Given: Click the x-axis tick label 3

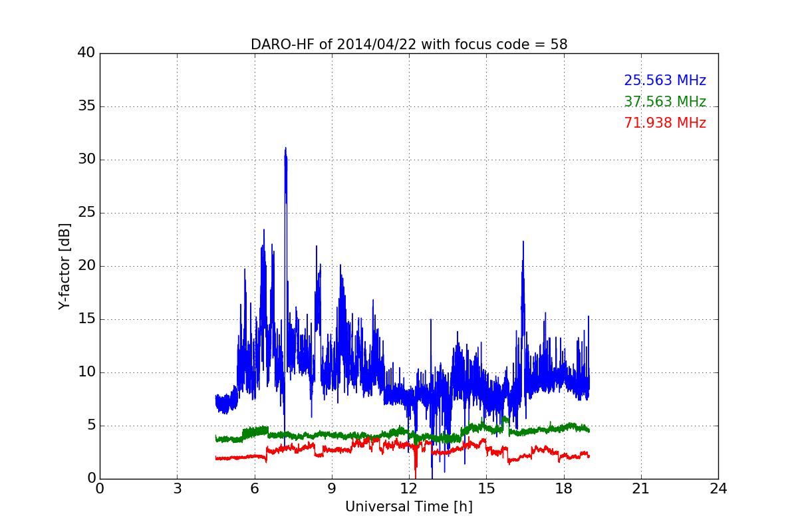Looking at the screenshot, I should point(177,489).
